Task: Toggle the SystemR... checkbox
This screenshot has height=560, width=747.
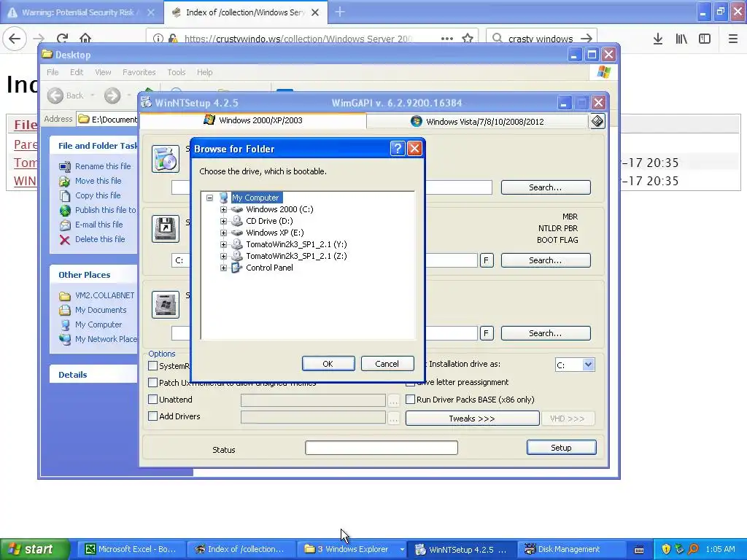Action: (x=153, y=366)
